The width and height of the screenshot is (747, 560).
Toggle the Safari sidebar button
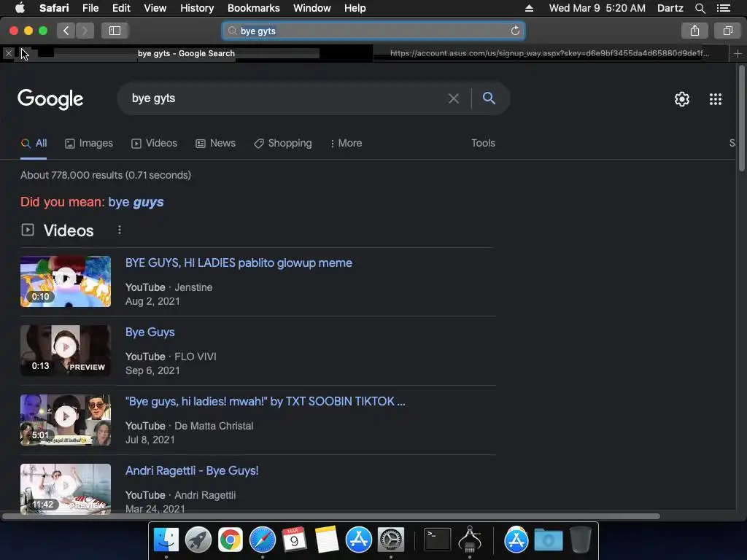coord(115,31)
